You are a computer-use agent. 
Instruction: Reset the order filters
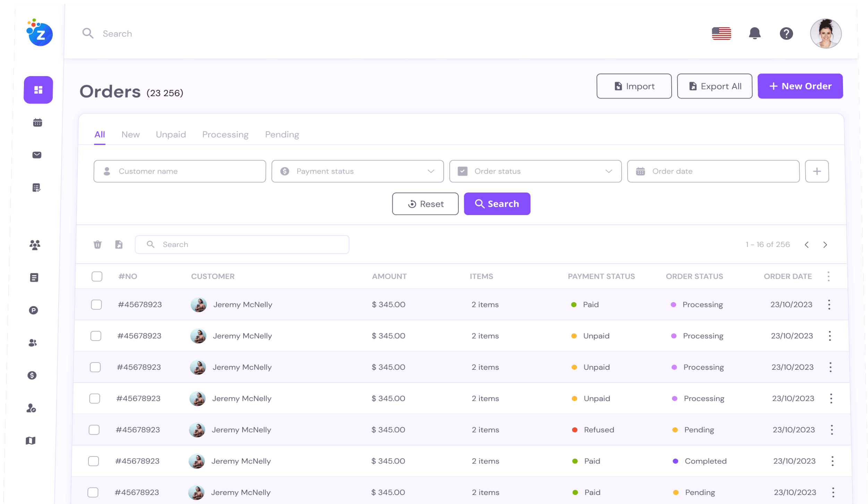coord(425,204)
